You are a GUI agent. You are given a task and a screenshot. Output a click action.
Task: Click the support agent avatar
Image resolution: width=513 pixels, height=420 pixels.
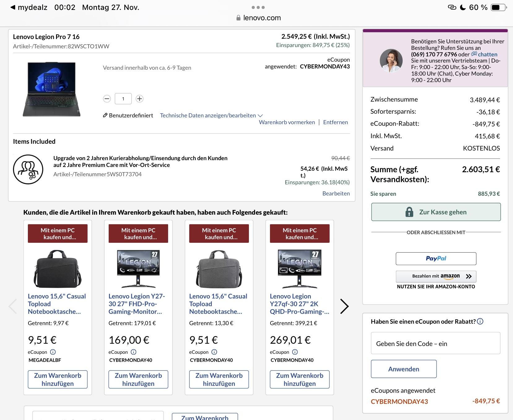coord(391,61)
